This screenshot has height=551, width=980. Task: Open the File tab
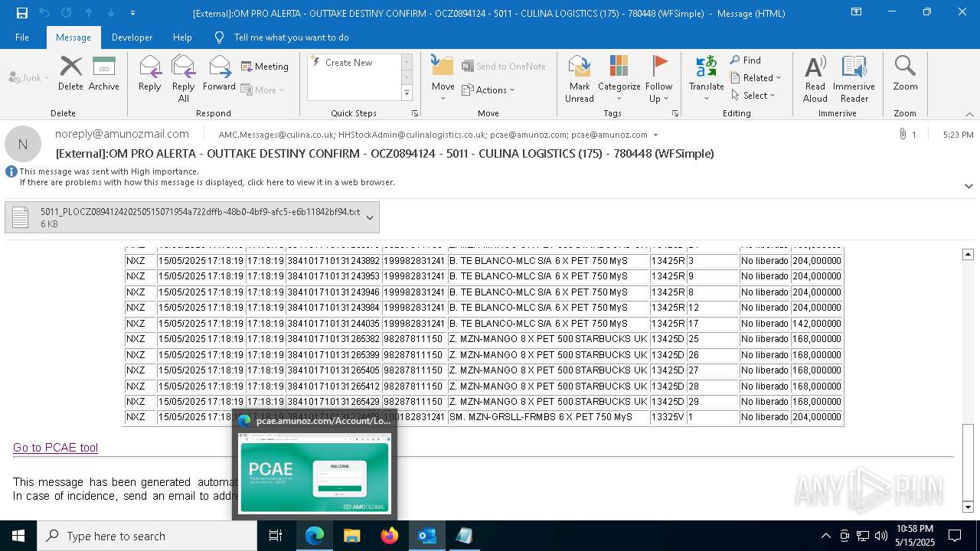click(22, 37)
